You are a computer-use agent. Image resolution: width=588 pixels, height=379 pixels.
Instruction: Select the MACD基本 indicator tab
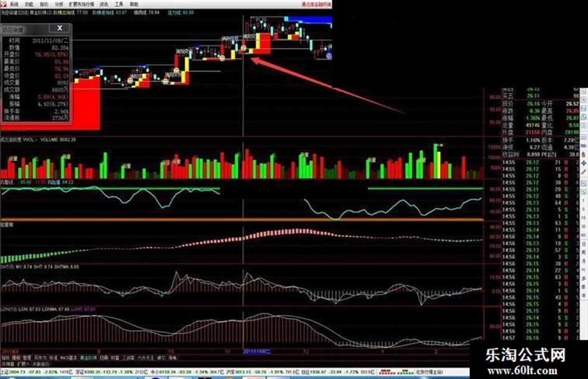pyautogui.click(x=68, y=358)
